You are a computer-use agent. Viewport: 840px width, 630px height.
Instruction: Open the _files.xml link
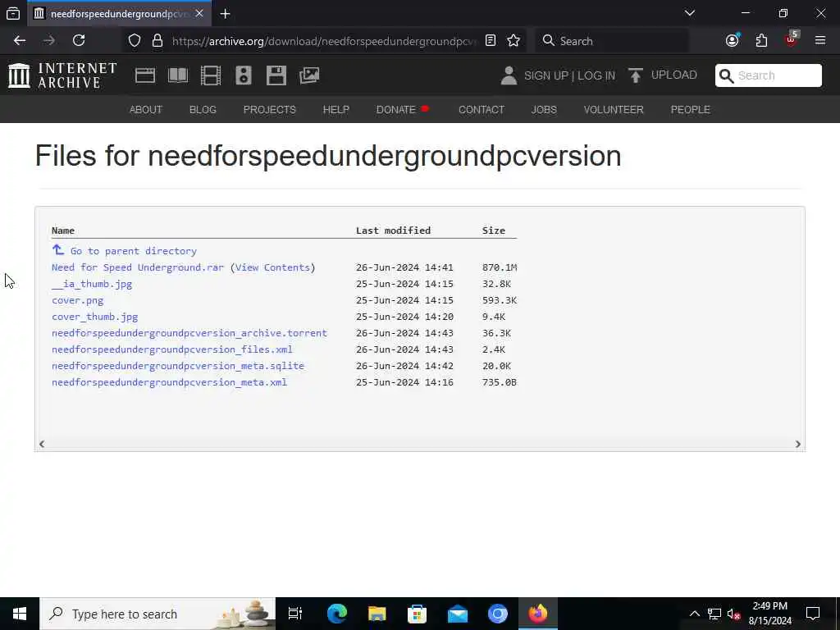coord(172,349)
